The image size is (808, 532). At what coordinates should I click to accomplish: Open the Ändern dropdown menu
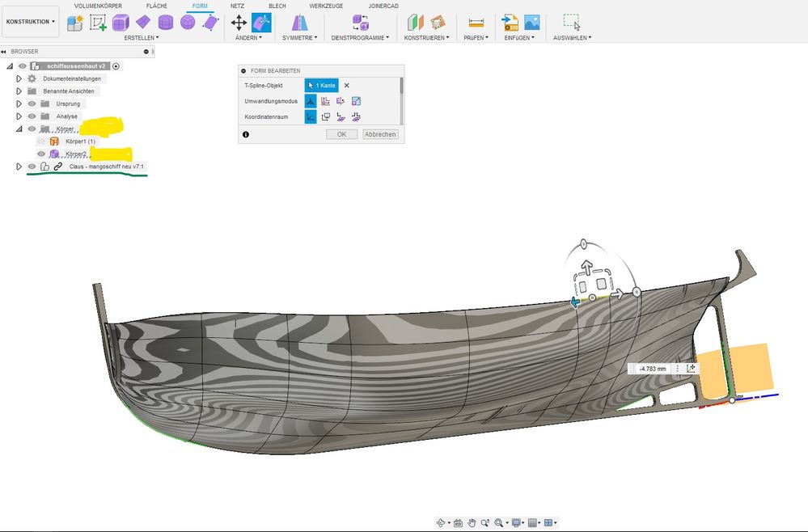248,37
